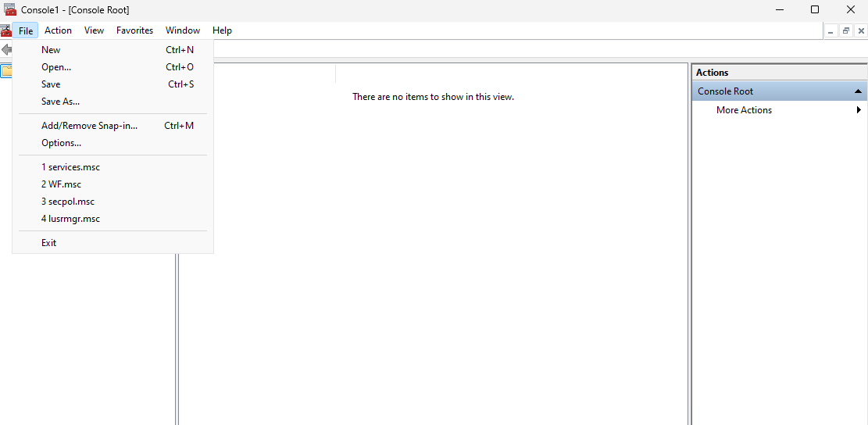Open recent file services.msc
This screenshot has height=425, width=868.
70,167
